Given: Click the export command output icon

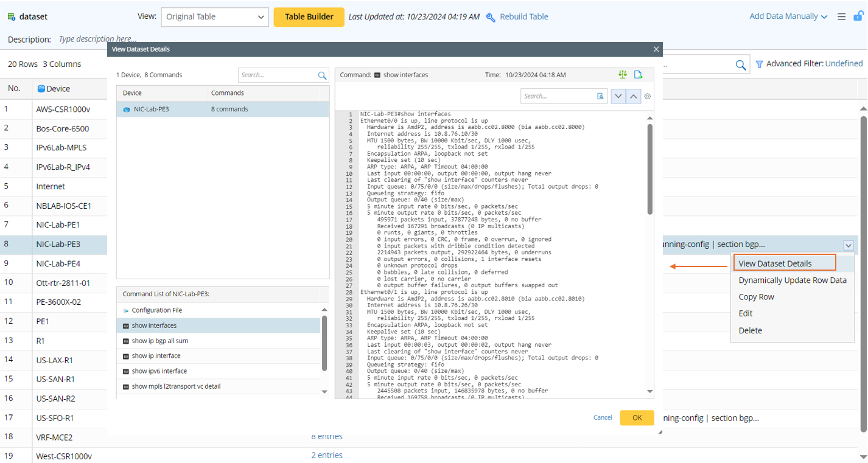Looking at the screenshot, I should (x=638, y=75).
